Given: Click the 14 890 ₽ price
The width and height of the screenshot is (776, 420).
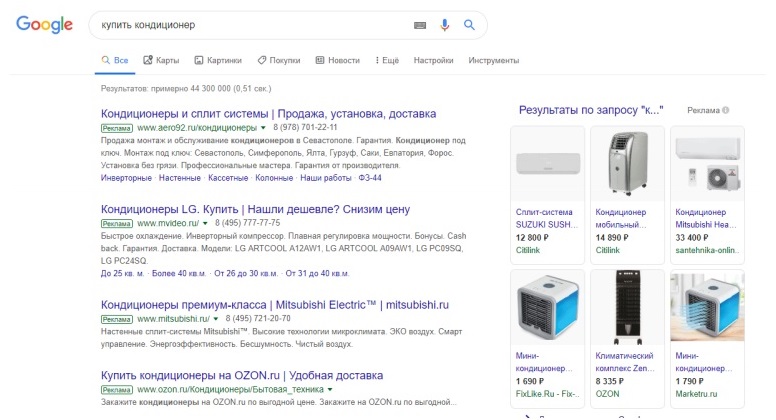Looking at the screenshot, I should (612, 237).
